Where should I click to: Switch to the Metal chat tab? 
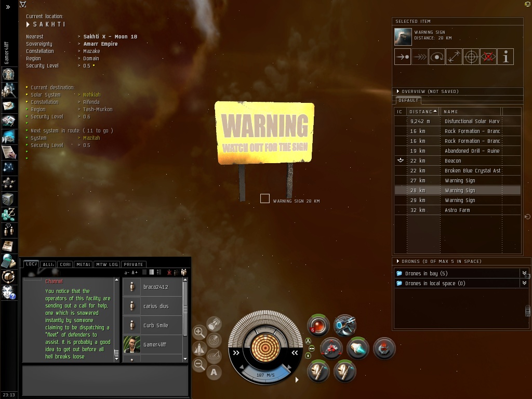(83, 264)
